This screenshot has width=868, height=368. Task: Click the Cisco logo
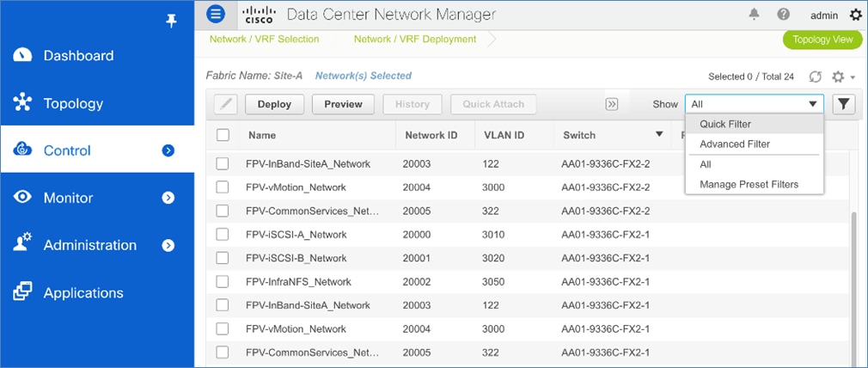point(259,15)
